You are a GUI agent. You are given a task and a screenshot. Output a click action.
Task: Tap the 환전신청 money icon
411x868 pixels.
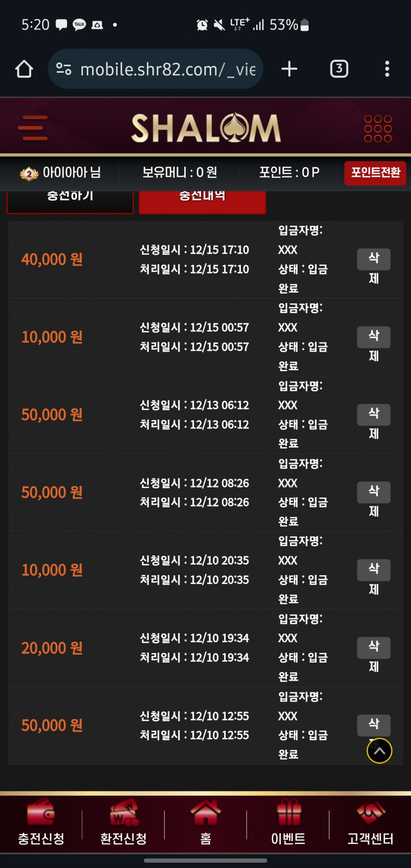pyautogui.click(x=124, y=812)
